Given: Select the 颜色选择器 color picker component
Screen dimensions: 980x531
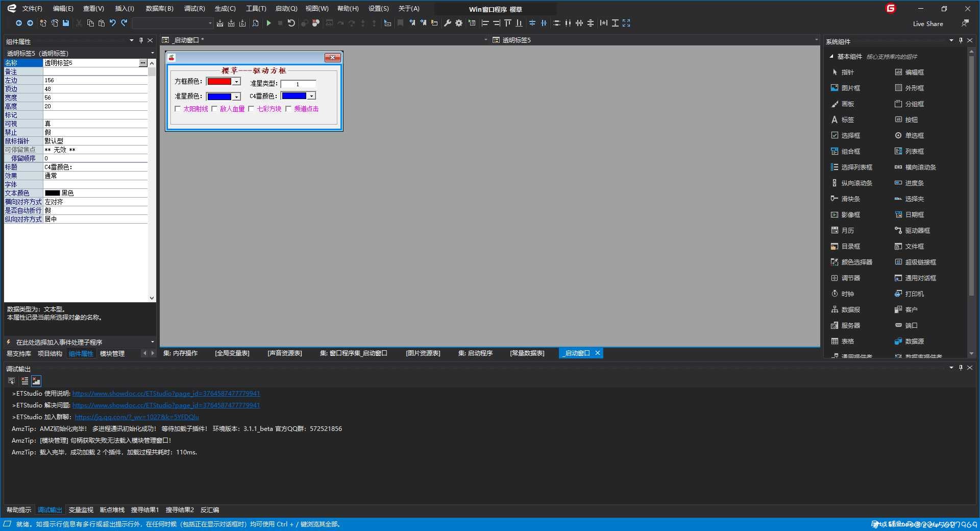Looking at the screenshot, I should point(852,262).
